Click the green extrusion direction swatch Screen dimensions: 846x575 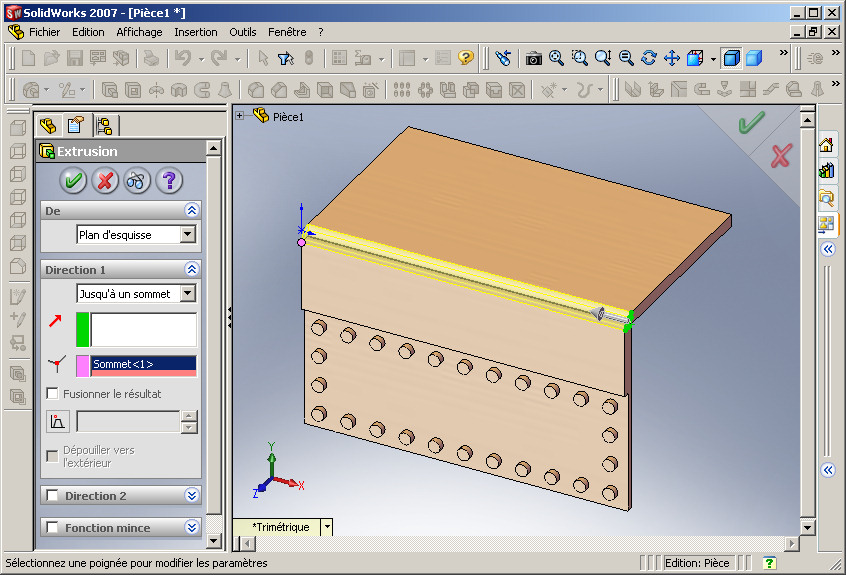pos(83,329)
